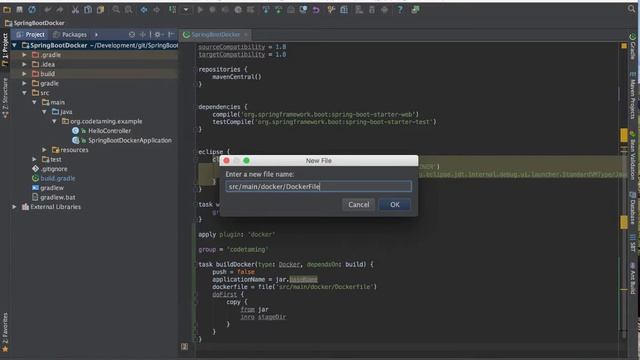Click the Redo arrow in toolbar
Image resolution: width=640 pixels, height=360 pixels.
click(60, 9)
